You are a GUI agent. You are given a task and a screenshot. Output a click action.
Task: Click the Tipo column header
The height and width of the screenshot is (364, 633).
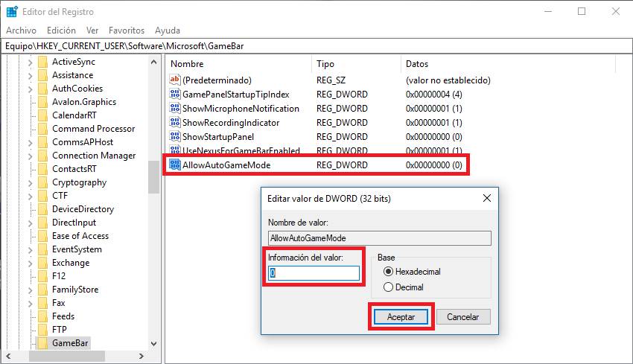[x=356, y=64]
